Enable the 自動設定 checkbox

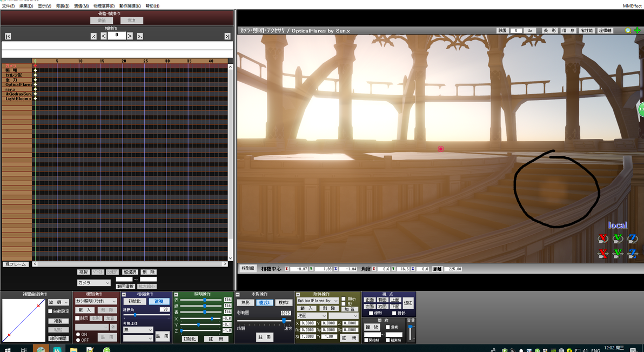point(51,311)
